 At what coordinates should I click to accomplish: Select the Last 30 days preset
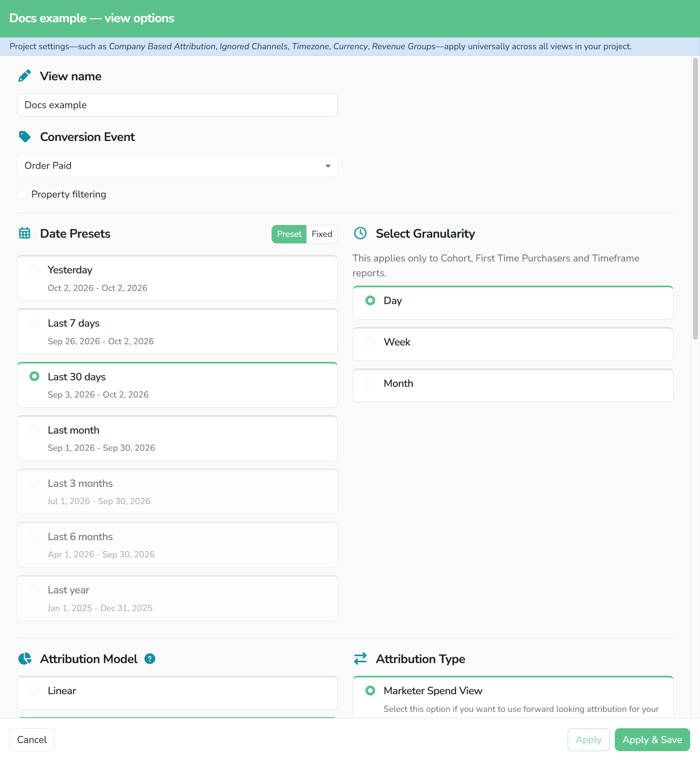pos(177,385)
